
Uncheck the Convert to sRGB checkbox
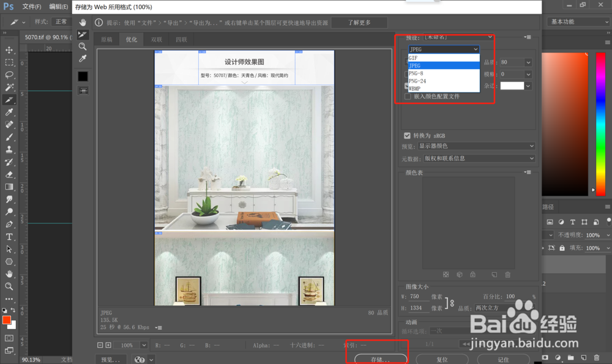click(x=407, y=136)
